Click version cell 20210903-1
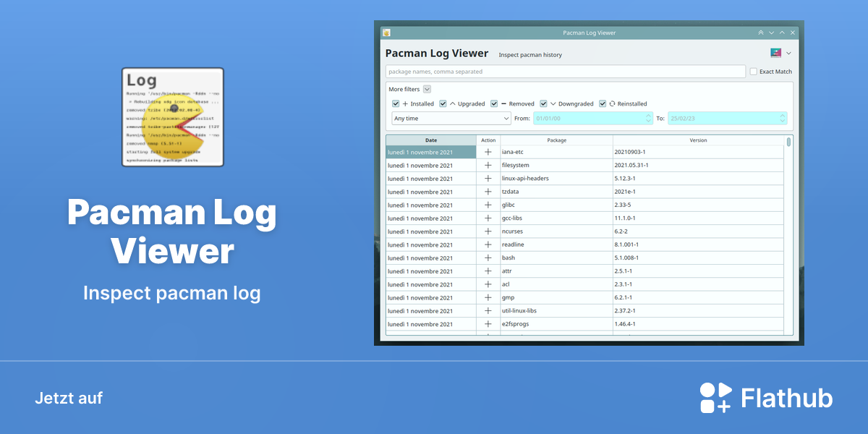The image size is (868, 434). coord(698,152)
